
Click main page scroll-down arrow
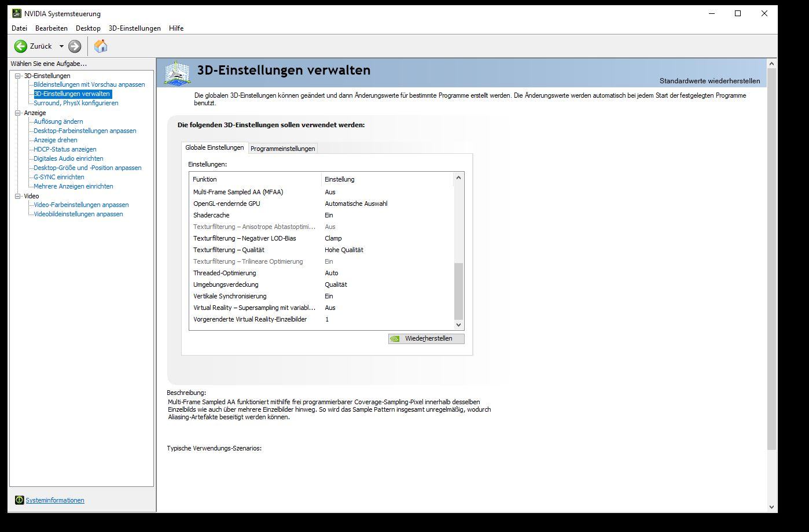point(772,507)
